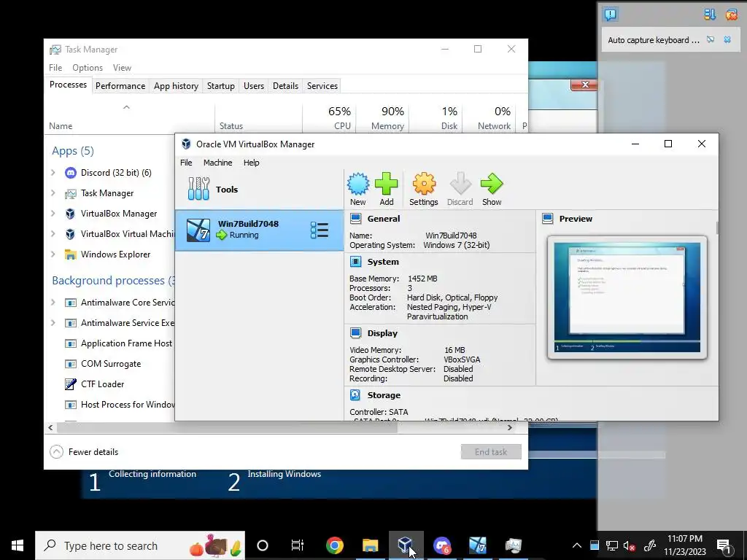Expand the Discord (32 bit) process group
747x560 pixels.
(53, 172)
